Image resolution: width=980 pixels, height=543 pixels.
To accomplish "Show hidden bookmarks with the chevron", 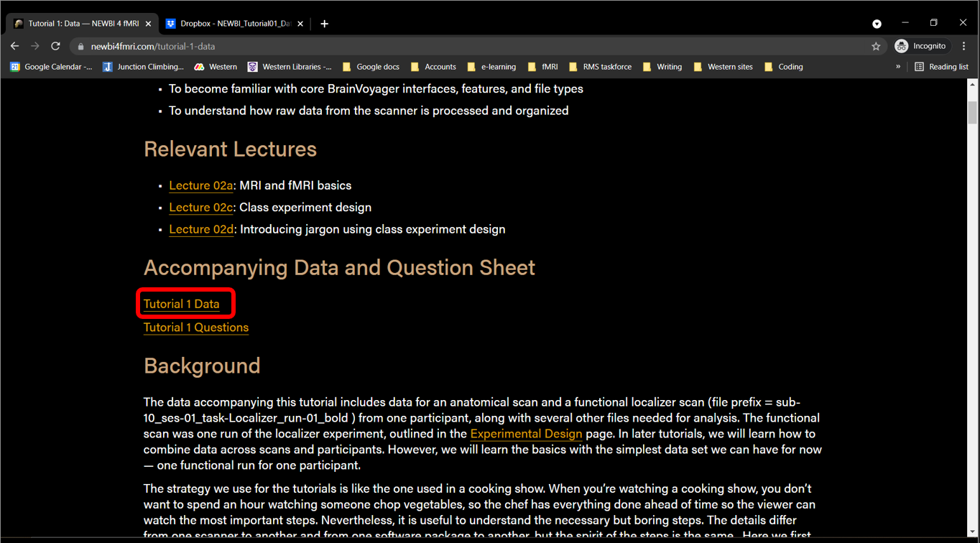I will [898, 67].
